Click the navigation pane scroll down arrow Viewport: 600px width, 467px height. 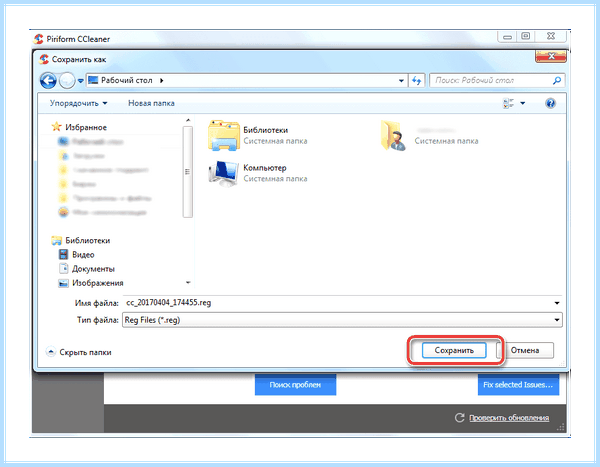188,283
